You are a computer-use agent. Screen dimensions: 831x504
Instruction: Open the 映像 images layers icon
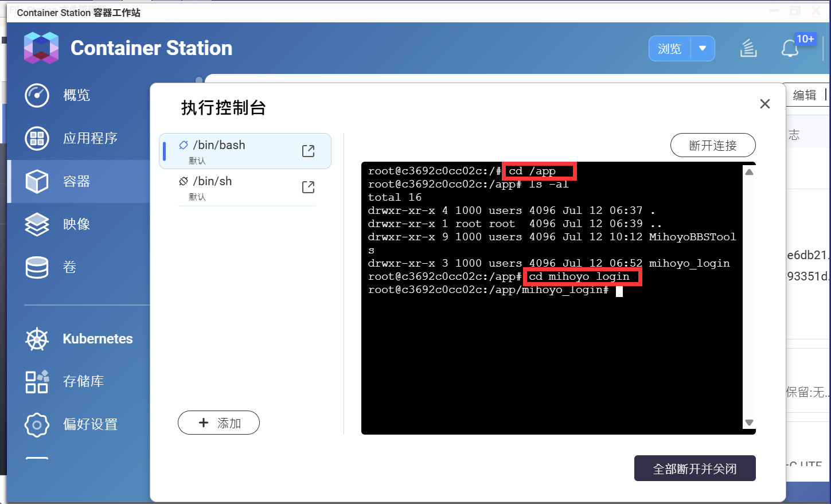click(37, 224)
